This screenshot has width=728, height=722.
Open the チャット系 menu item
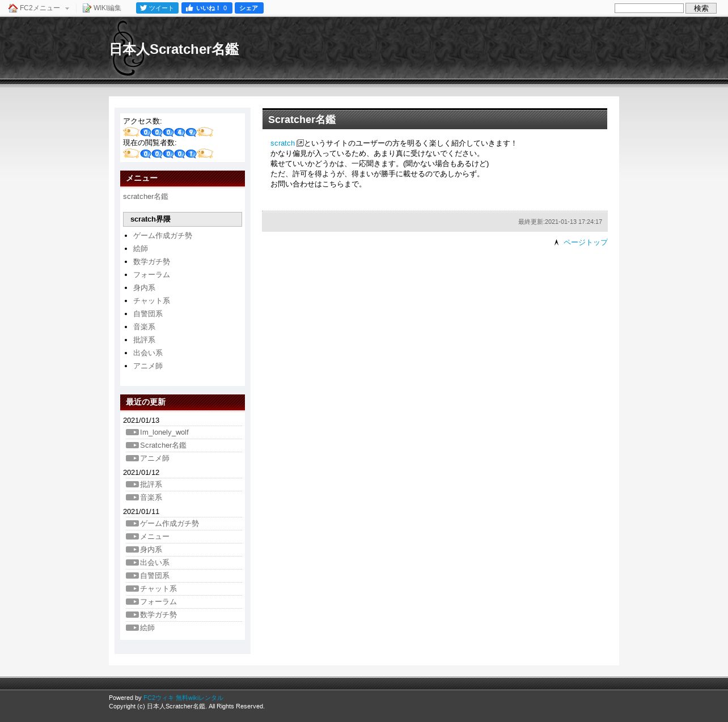point(151,301)
